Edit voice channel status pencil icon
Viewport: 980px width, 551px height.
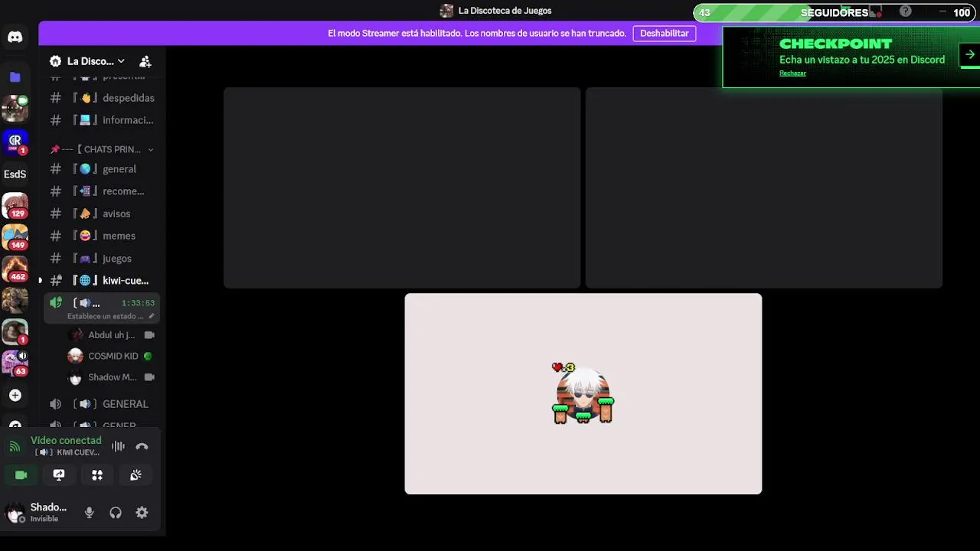click(152, 316)
